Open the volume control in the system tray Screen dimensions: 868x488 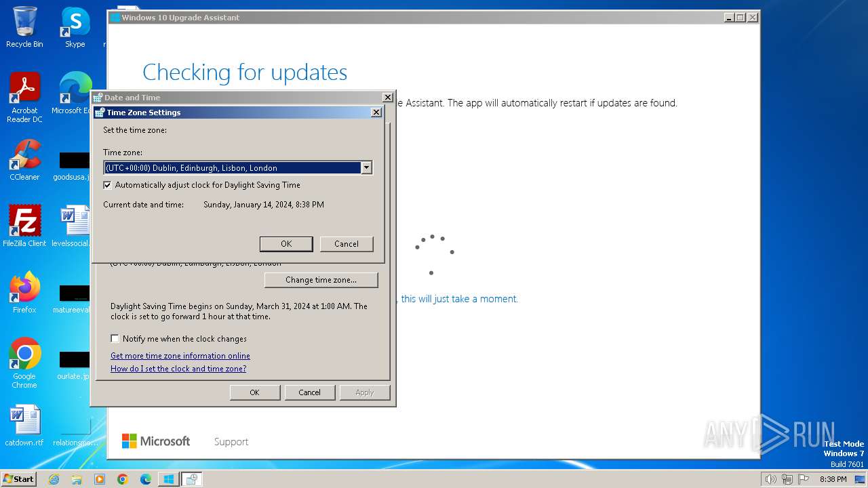pyautogui.click(x=770, y=479)
